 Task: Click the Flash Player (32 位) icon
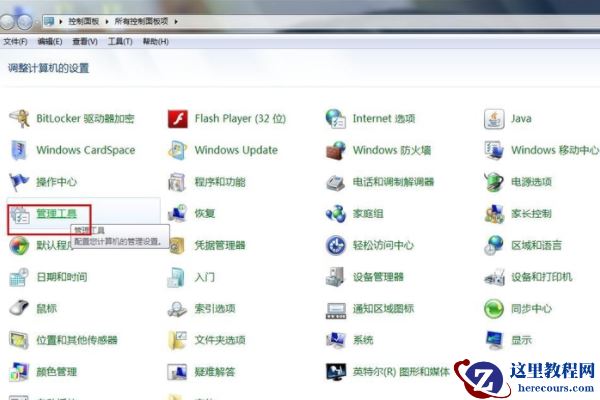178,119
